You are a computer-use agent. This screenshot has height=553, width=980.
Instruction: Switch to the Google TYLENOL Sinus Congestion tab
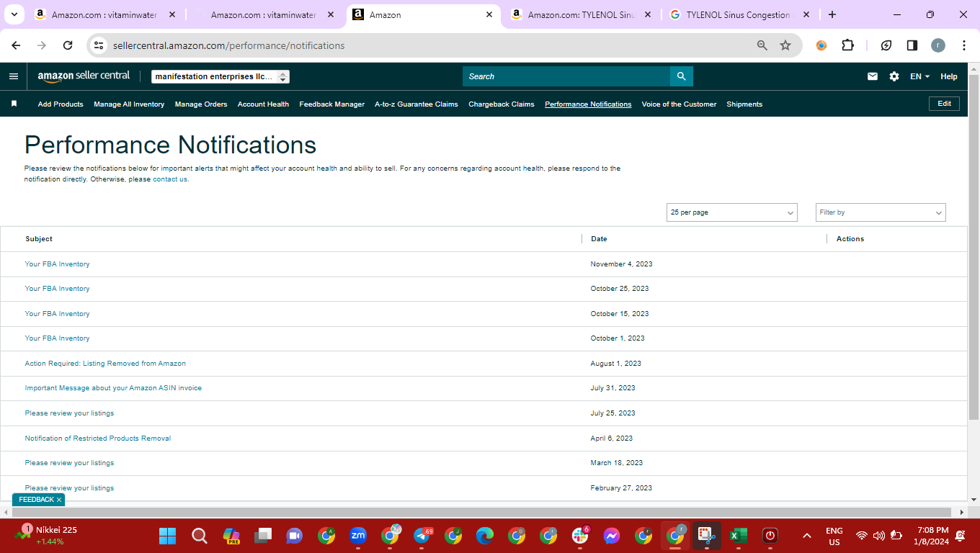click(738, 14)
